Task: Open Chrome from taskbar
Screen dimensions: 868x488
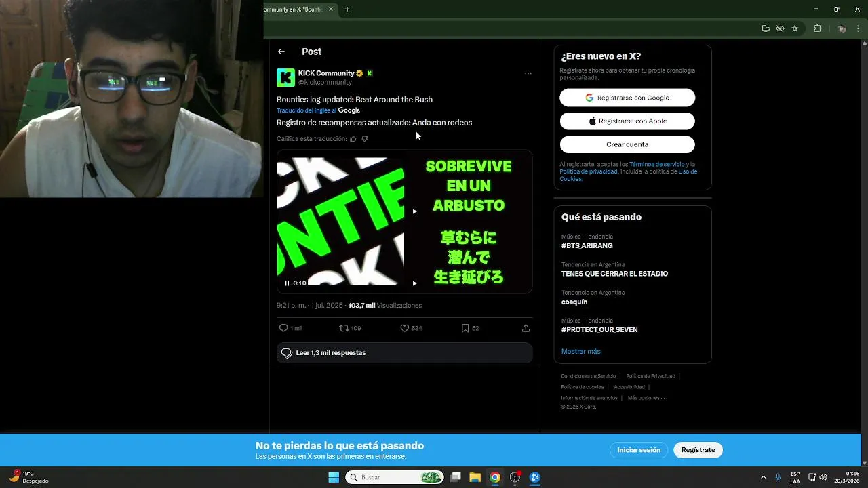Action: coord(495,477)
